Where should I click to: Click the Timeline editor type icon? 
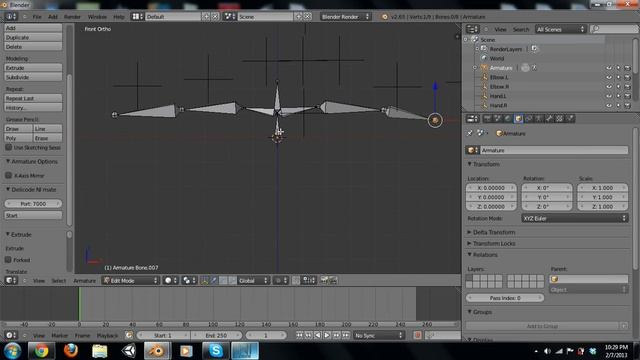(x=10, y=335)
